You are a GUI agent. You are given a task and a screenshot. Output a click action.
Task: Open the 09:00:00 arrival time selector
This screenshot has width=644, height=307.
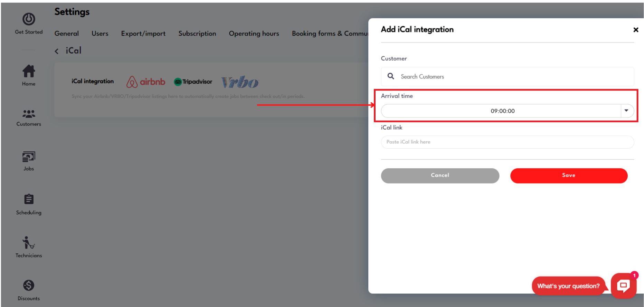tap(502, 111)
